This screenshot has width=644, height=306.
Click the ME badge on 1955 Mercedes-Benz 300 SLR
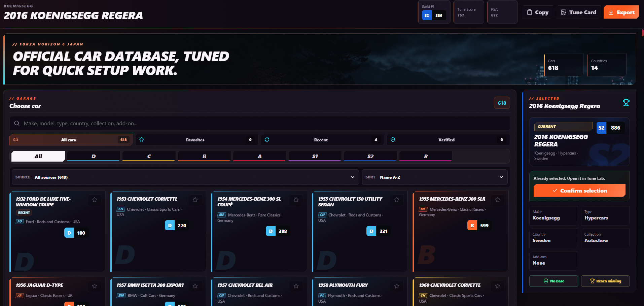coord(423,209)
